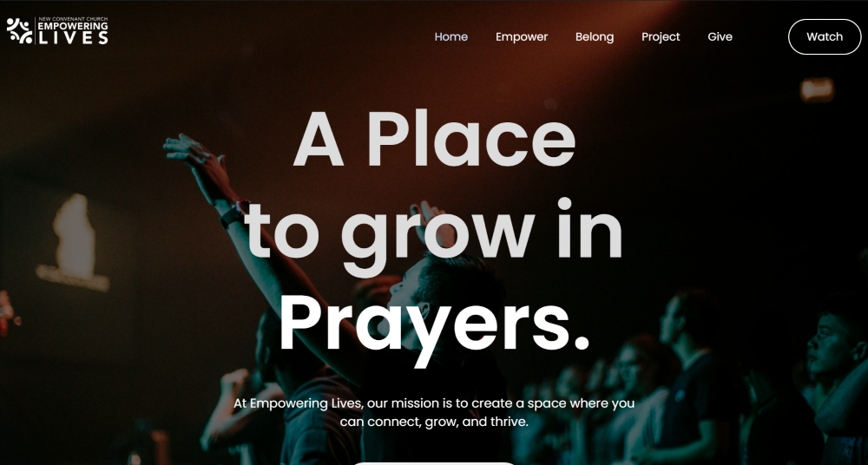Go to the Empower page

[x=522, y=36]
